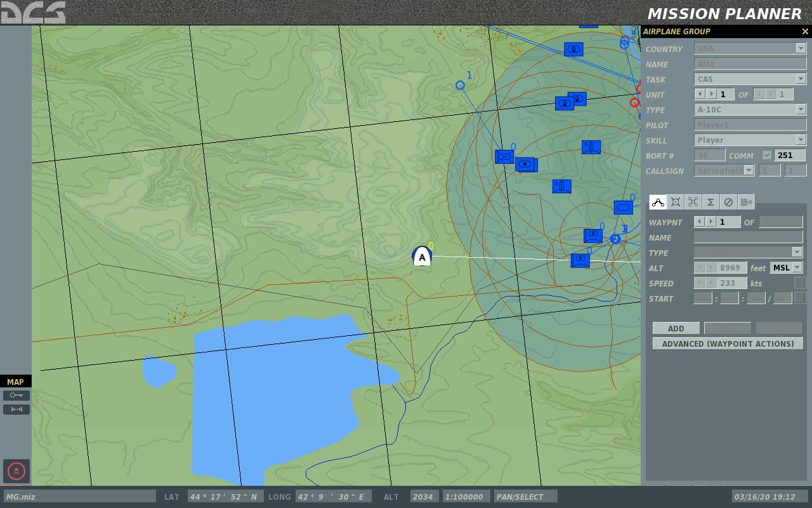Click the ALT field showing 8969
The height and width of the screenshot is (508, 812).
[x=732, y=267]
